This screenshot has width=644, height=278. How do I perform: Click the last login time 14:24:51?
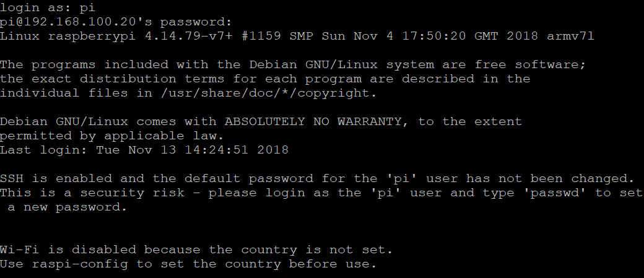pyautogui.click(x=217, y=150)
